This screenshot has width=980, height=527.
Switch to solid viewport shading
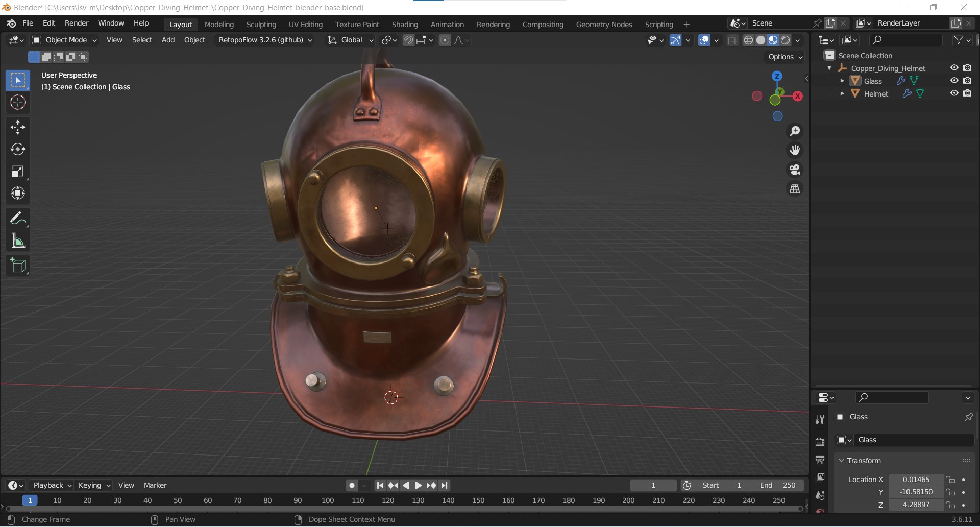point(761,40)
